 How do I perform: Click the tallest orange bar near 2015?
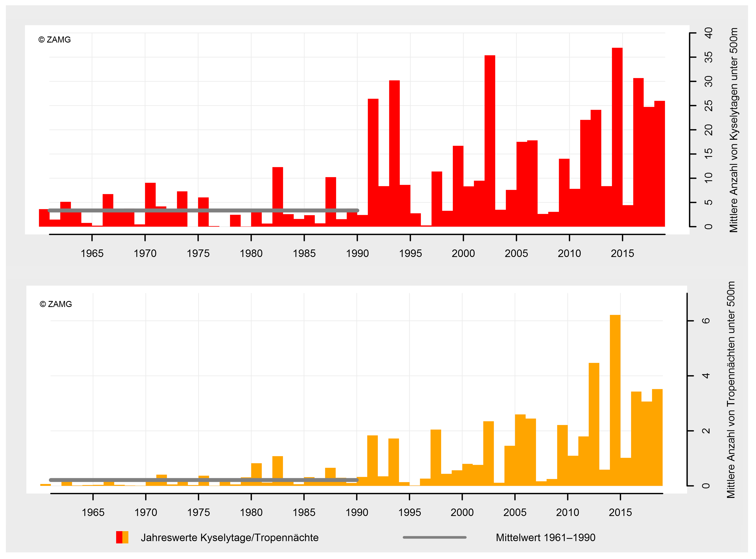[615, 399]
